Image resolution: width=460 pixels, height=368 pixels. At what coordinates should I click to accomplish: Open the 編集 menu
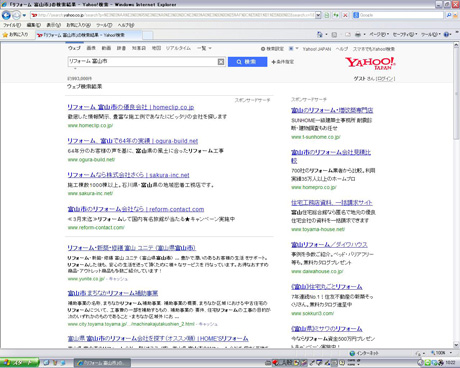[34, 25]
